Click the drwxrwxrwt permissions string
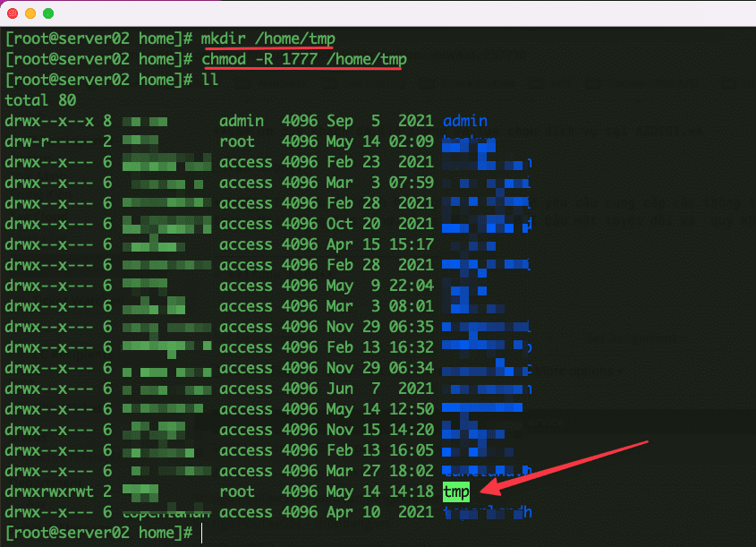Image resolution: width=756 pixels, height=547 pixels. (x=49, y=491)
